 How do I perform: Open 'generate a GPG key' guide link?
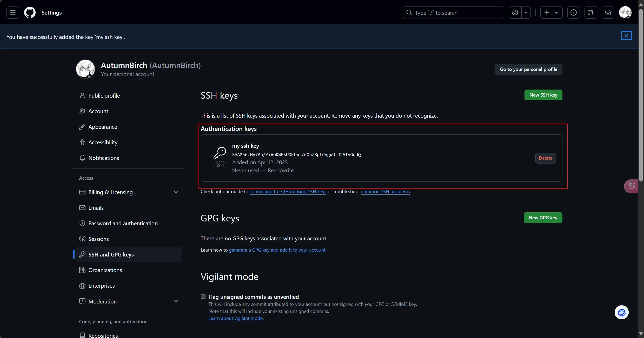(x=277, y=250)
